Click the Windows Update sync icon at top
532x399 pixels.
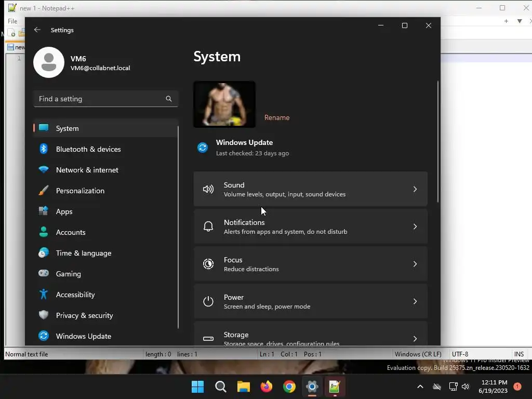[x=203, y=148]
